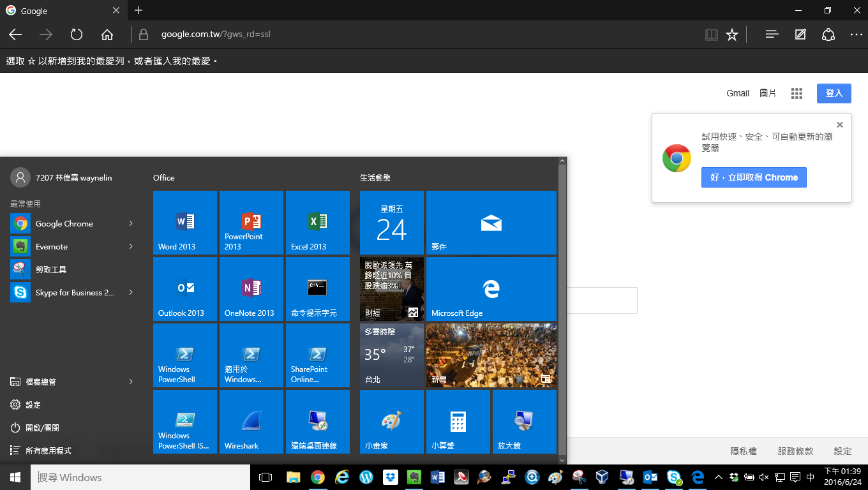Open the Excel 2013 tile
The width and height of the screenshot is (868, 490).
[x=318, y=223]
